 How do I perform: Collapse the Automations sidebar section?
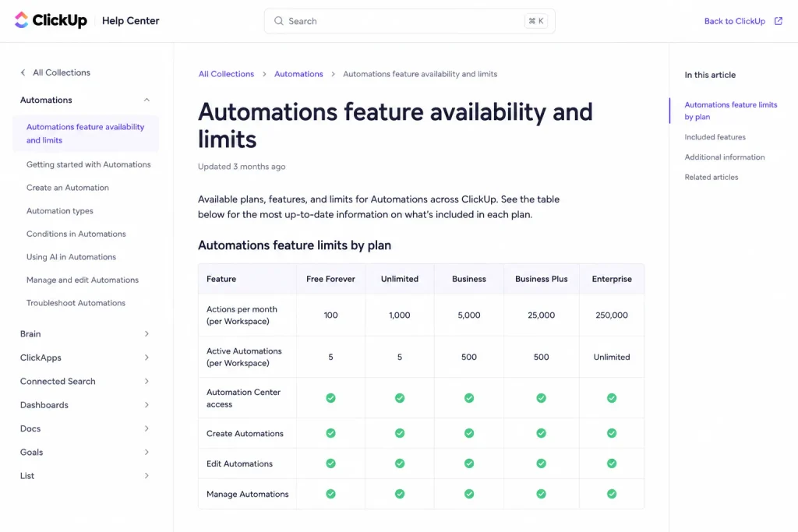147,100
